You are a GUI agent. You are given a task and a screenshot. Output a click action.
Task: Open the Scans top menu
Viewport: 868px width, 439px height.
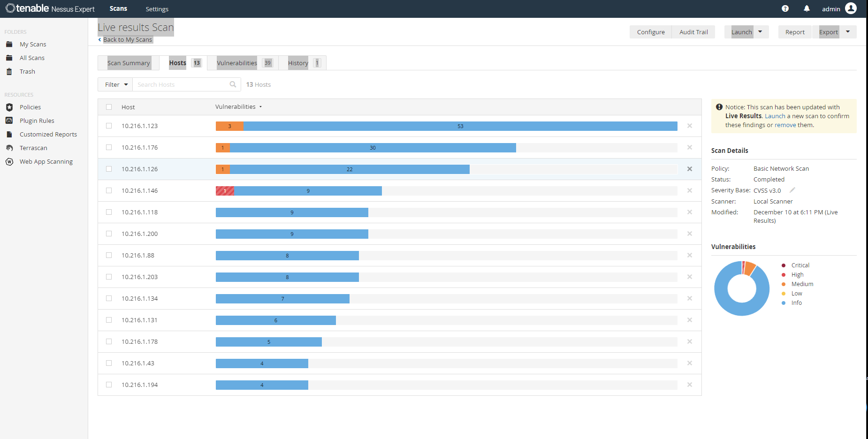click(x=118, y=8)
